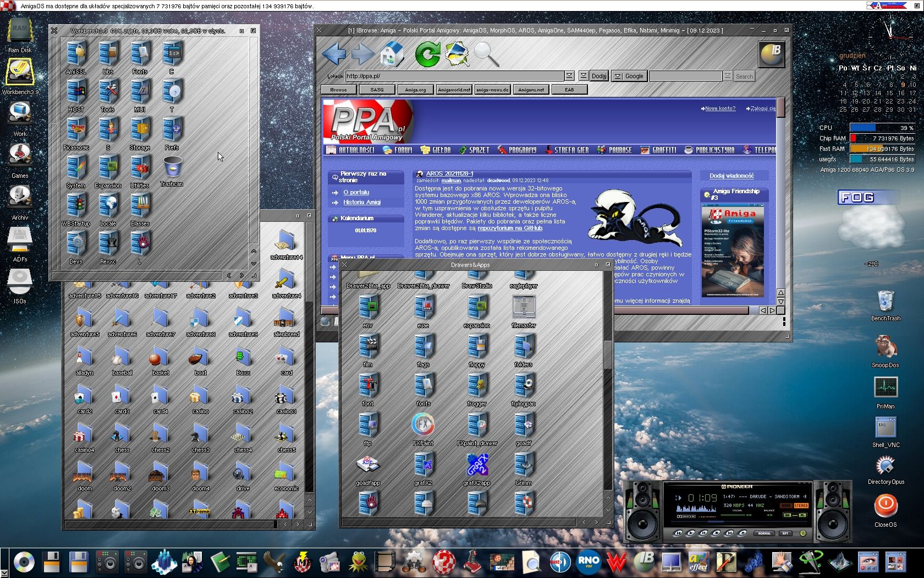Open dropdown arrow left of Dodaj button
This screenshot has height=578, width=924.
coord(584,76)
